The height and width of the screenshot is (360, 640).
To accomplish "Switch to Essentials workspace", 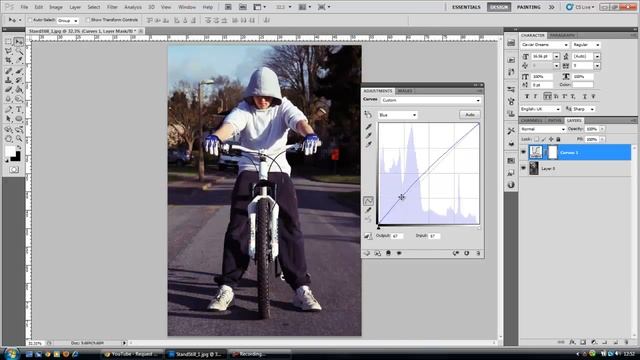I will [466, 7].
